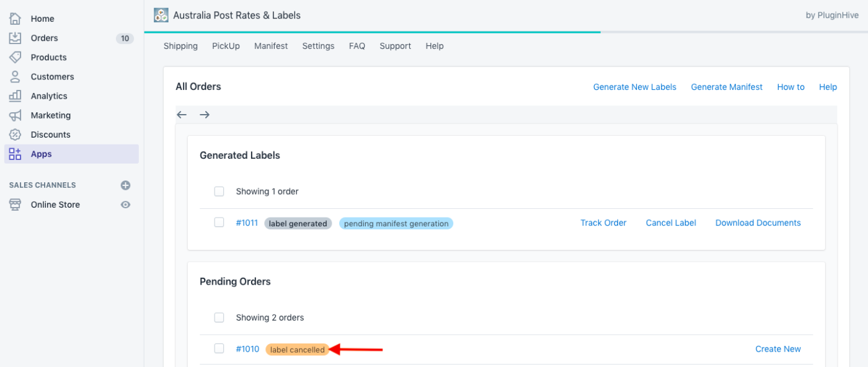Click the Pending Orders heading
868x367 pixels.
tap(235, 281)
